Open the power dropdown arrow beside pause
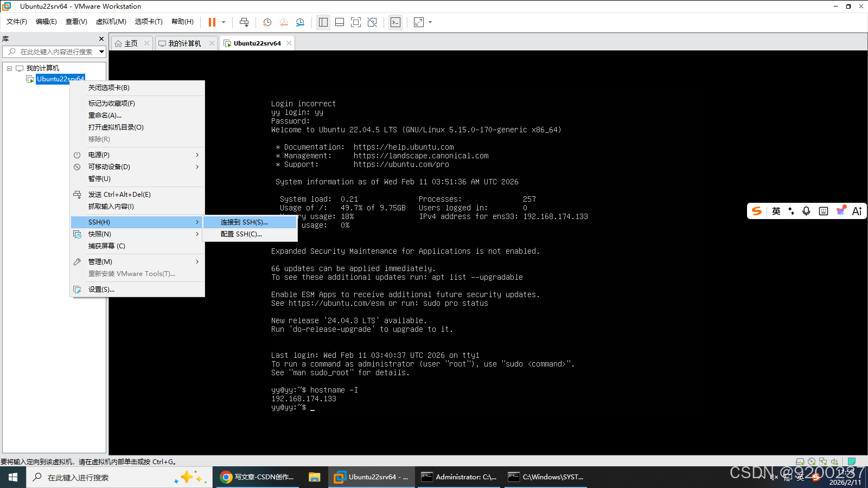 point(224,22)
